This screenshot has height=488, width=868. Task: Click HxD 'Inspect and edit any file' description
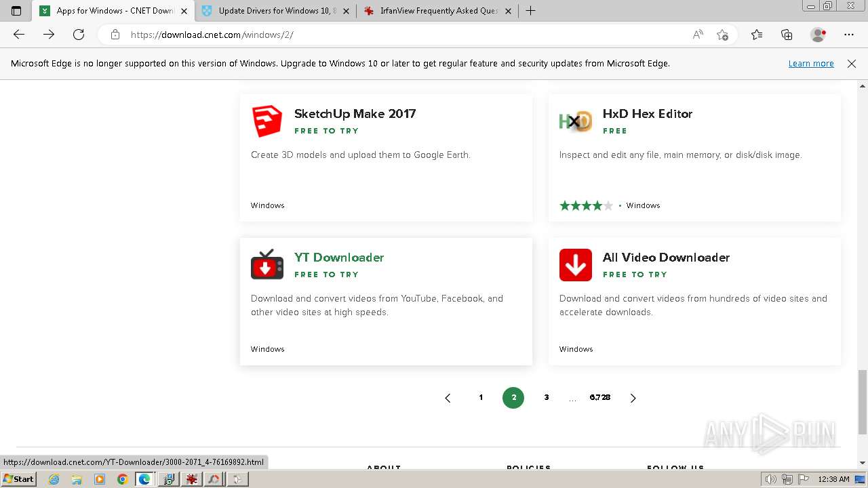tap(680, 155)
